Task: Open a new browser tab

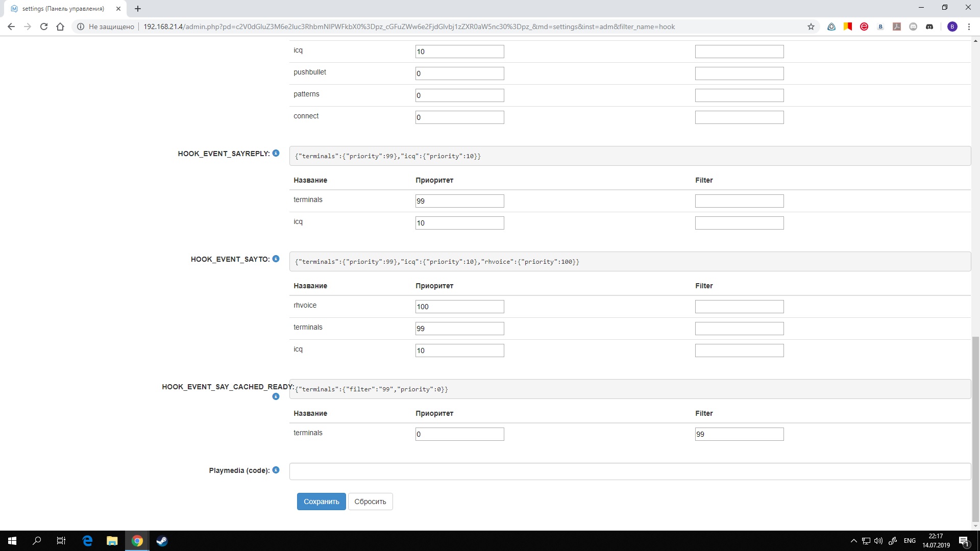Action: tap(138, 9)
